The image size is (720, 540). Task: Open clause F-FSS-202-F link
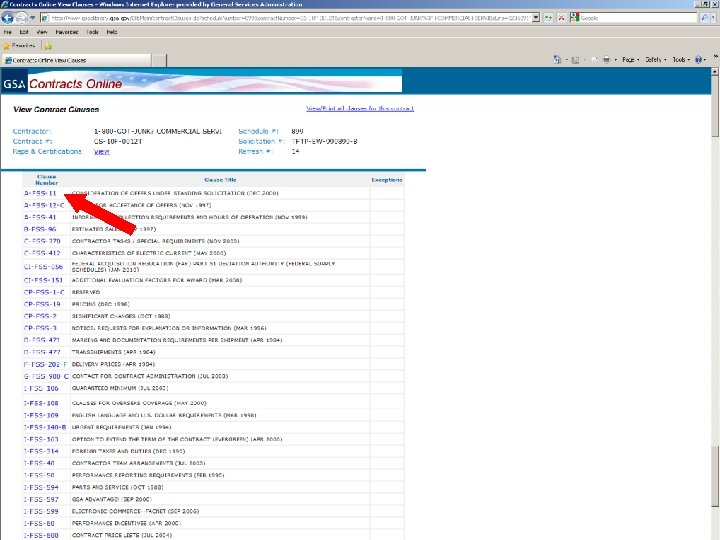45,364
